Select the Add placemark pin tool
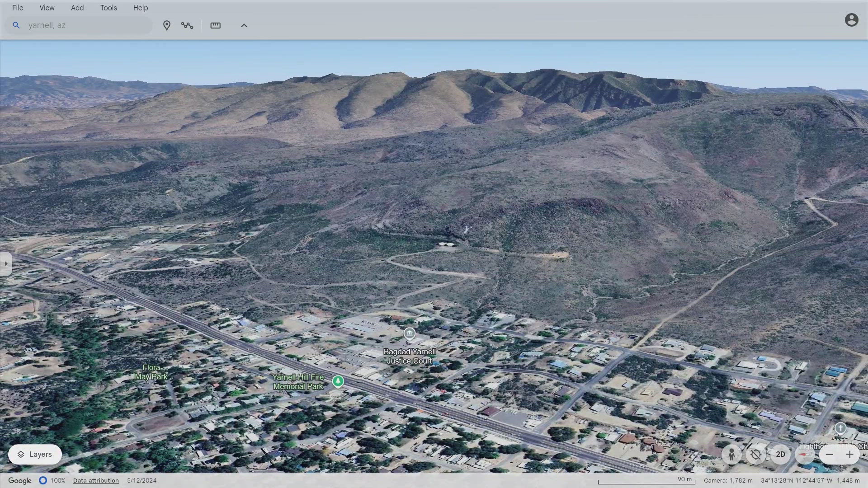Viewport: 868px width, 488px height. click(167, 26)
